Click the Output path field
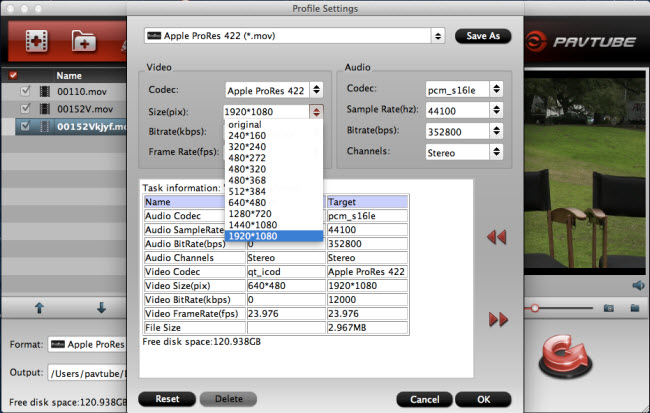Image resolution: width=650 pixels, height=413 pixels. pos(87,373)
